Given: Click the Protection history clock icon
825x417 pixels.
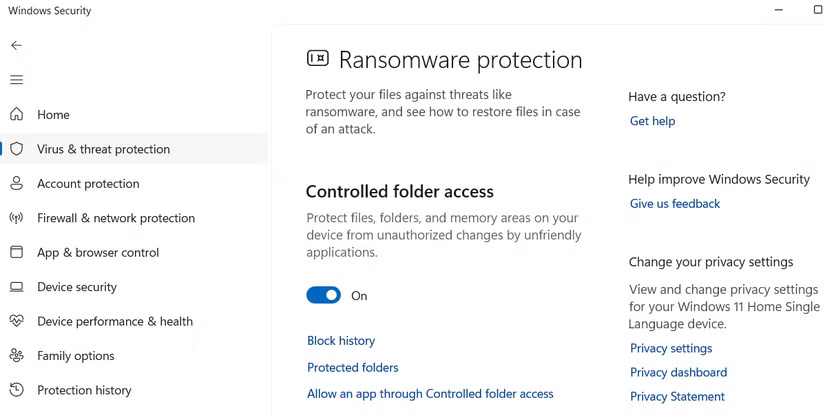Looking at the screenshot, I should [x=17, y=390].
